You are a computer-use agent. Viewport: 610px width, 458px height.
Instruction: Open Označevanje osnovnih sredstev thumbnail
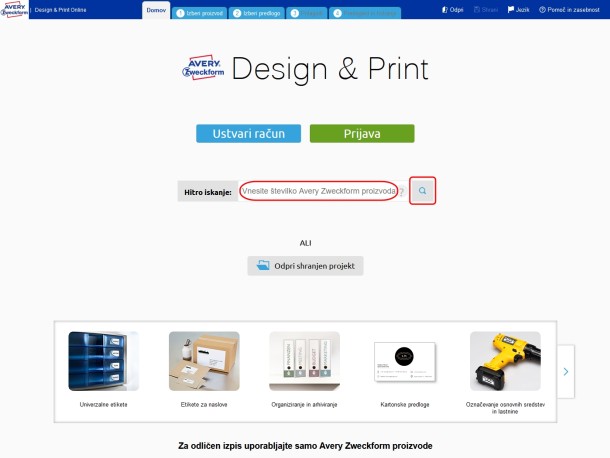tap(505, 361)
